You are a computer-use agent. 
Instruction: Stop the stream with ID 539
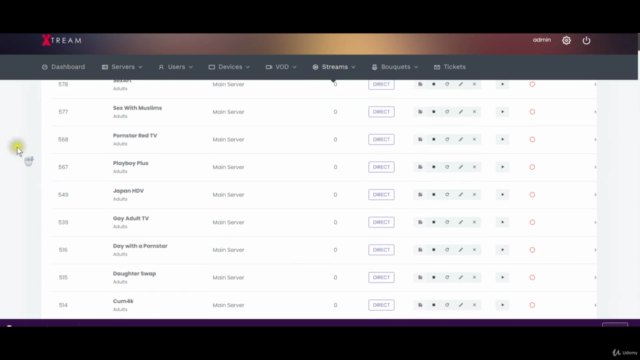[x=433, y=222]
